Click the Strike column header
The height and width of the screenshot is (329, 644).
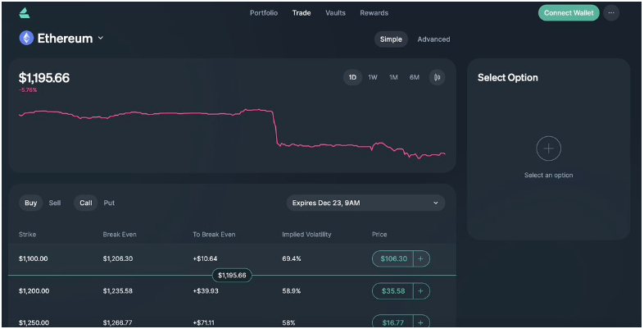(28, 235)
